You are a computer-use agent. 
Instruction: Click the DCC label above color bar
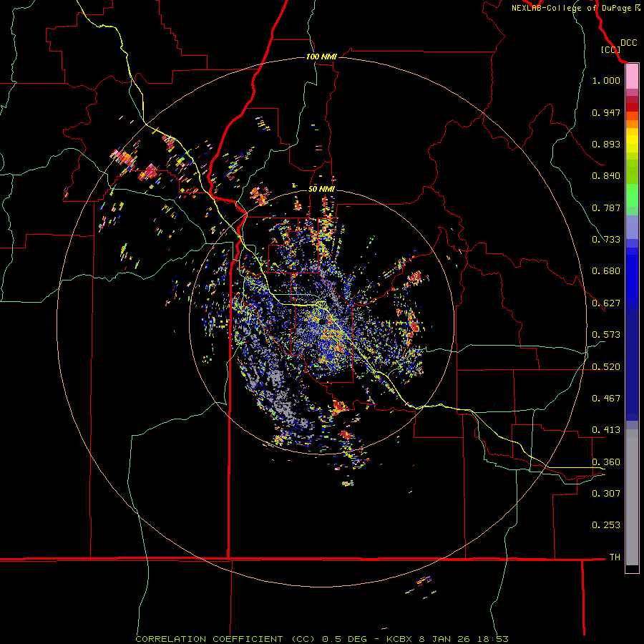click(629, 43)
